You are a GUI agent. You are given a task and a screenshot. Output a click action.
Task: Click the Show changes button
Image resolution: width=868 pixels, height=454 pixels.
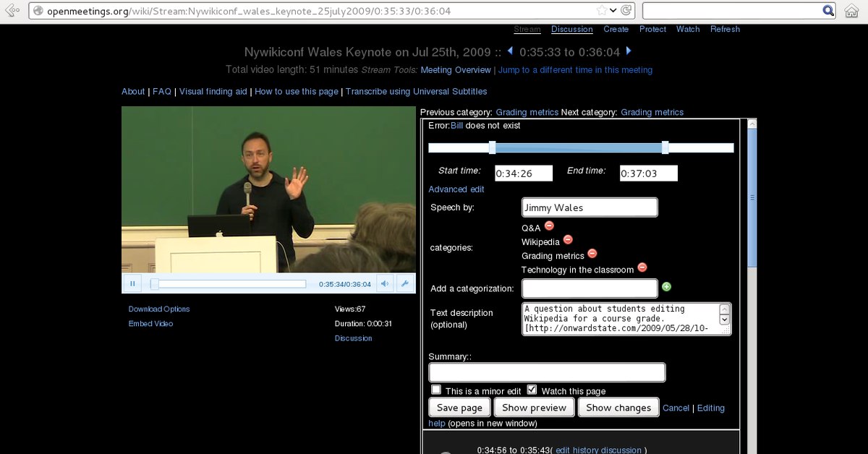coord(618,408)
